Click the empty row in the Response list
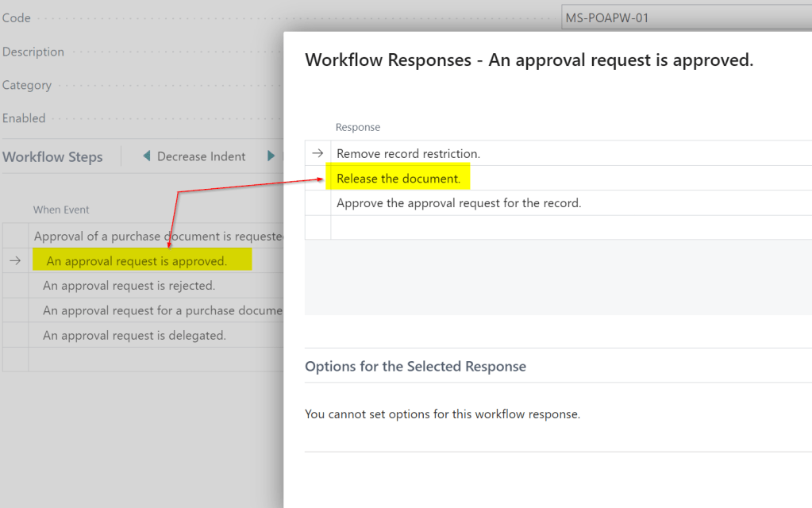812x508 pixels. 556,228
